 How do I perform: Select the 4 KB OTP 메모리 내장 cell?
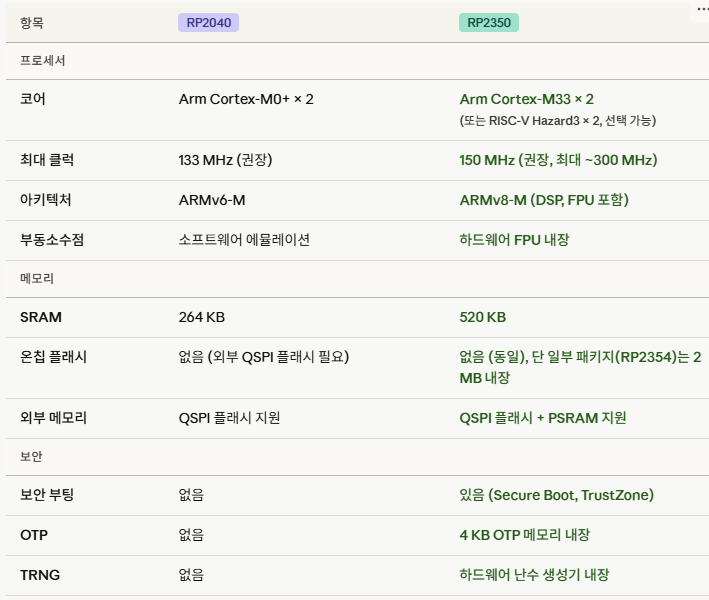pos(525,535)
